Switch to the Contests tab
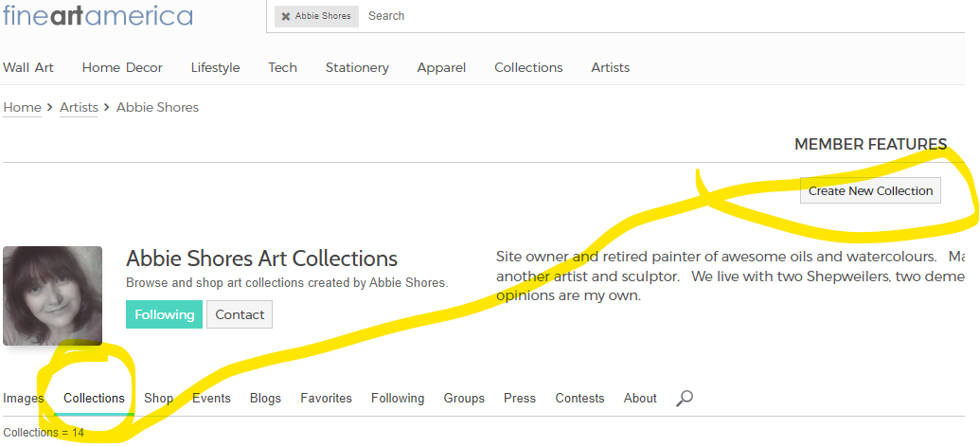Viewport: 980px width, 446px height. (580, 398)
